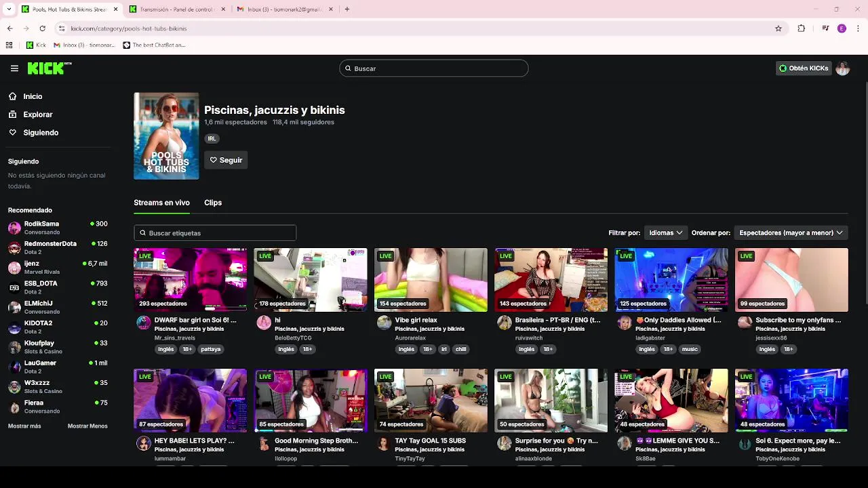The height and width of the screenshot is (488, 868).
Task: Click ijenz channel avatar
Action: coord(14,268)
